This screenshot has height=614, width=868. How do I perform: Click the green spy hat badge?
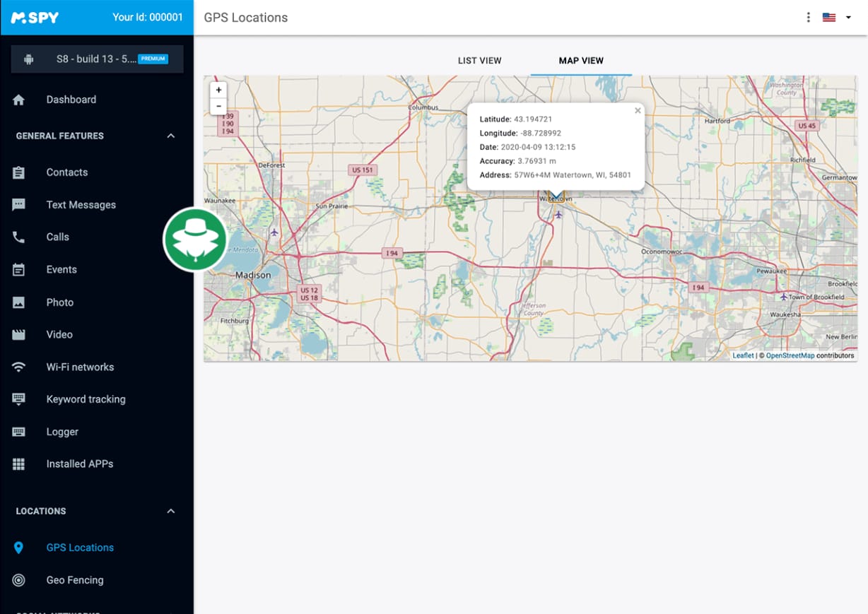click(195, 240)
